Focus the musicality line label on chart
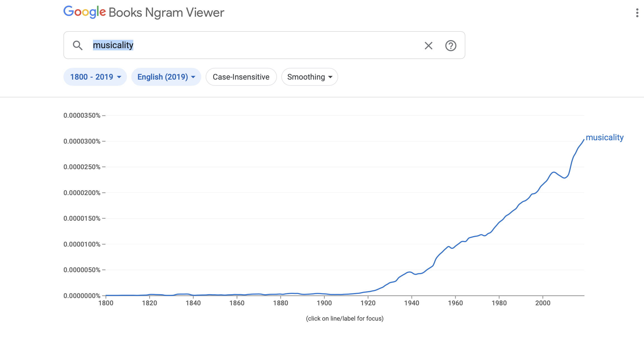This screenshot has height=344, width=644. click(604, 137)
